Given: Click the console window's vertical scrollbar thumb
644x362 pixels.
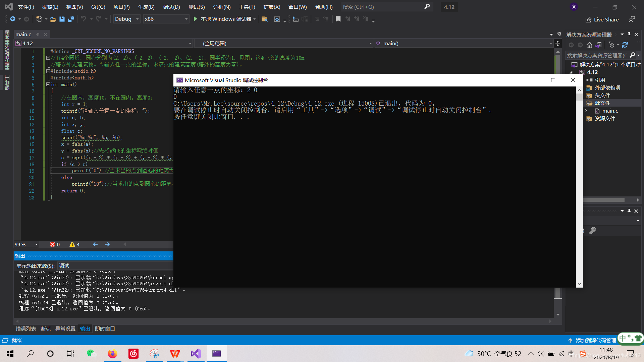Looking at the screenshot, I should 579,97.
